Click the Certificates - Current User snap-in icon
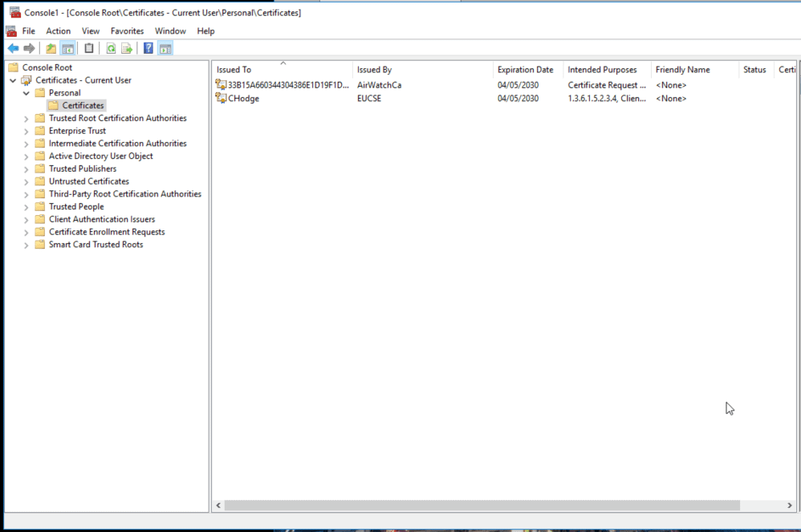 click(x=26, y=80)
